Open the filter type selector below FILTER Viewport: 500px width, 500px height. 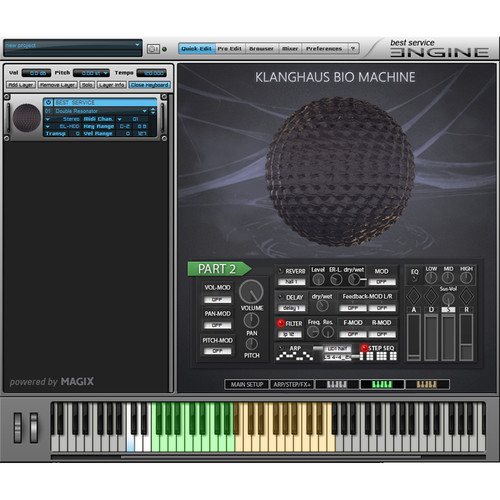pos(290,334)
